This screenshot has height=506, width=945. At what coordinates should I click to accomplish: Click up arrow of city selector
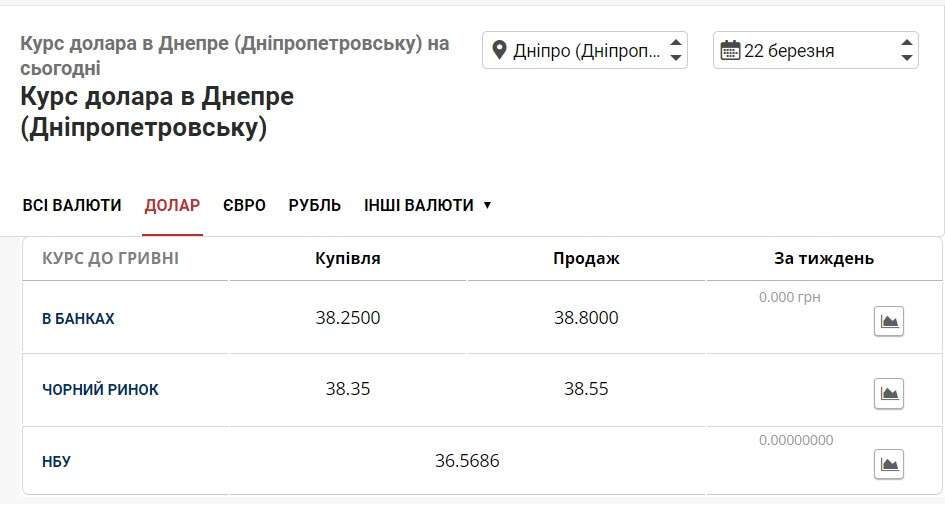676,43
